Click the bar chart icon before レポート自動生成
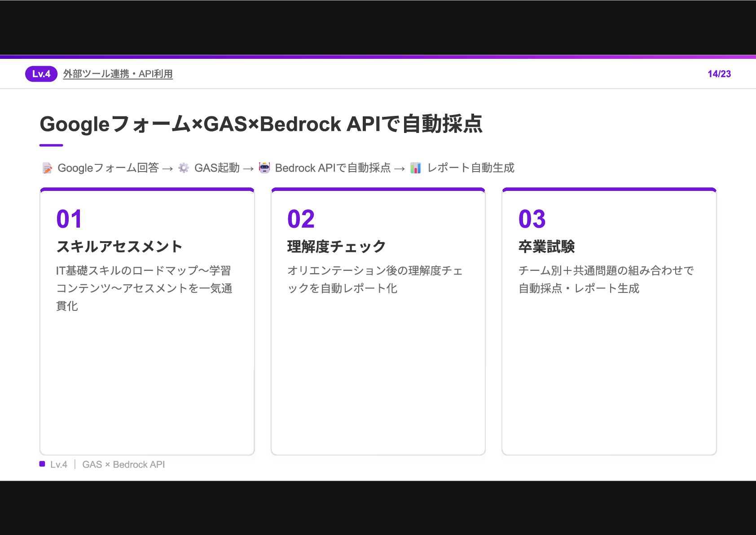 pos(416,168)
